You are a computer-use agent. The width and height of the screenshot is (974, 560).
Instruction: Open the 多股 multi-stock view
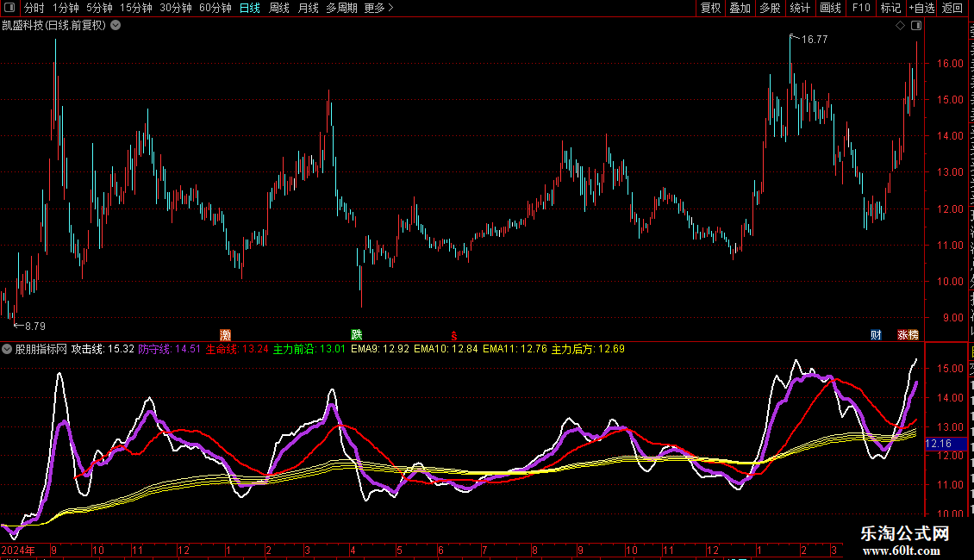[x=771, y=8]
